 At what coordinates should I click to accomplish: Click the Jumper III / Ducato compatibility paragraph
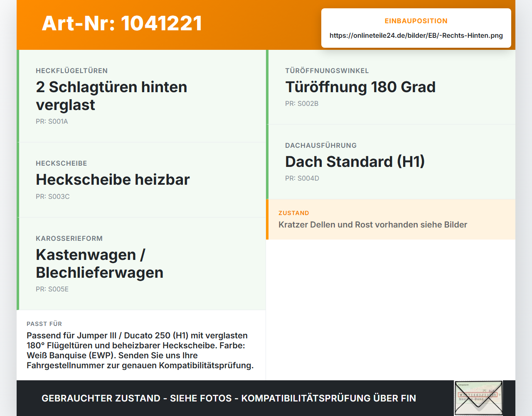coord(140,350)
